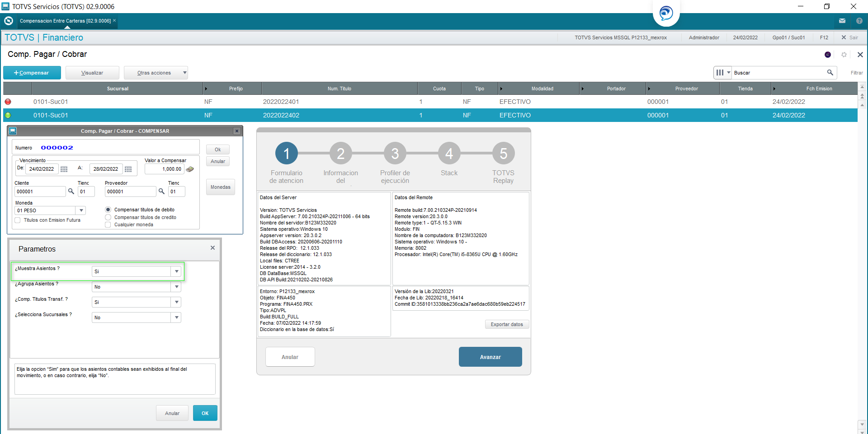Select Compensar titulos de credito option
Viewport: 868px width, 434px height.
click(108, 217)
